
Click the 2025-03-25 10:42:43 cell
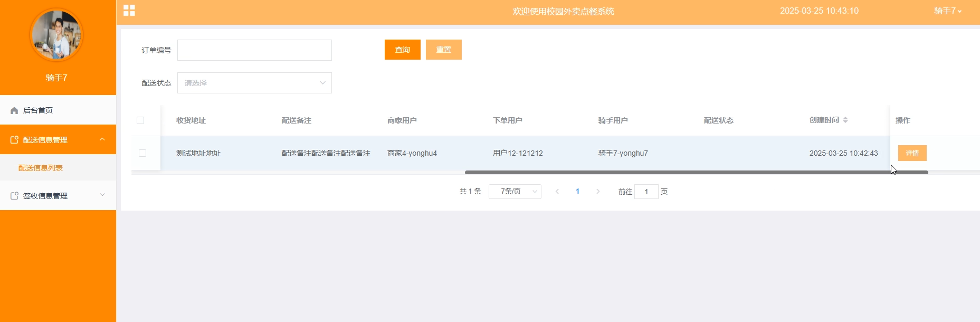844,153
